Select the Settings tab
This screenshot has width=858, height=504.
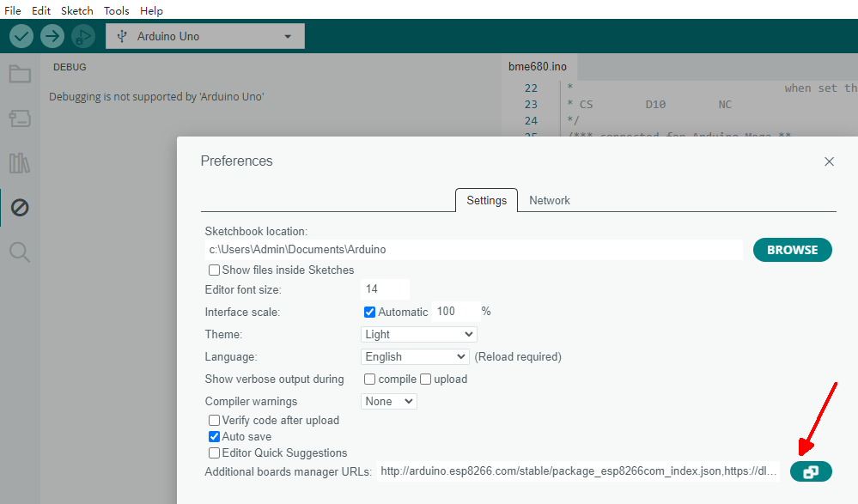tap(486, 200)
